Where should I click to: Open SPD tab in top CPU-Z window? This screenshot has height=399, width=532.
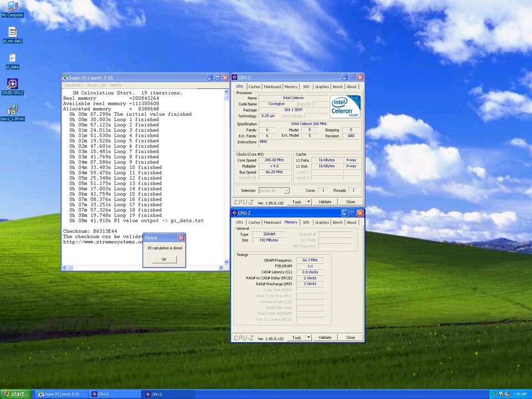[x=306, y=87]
